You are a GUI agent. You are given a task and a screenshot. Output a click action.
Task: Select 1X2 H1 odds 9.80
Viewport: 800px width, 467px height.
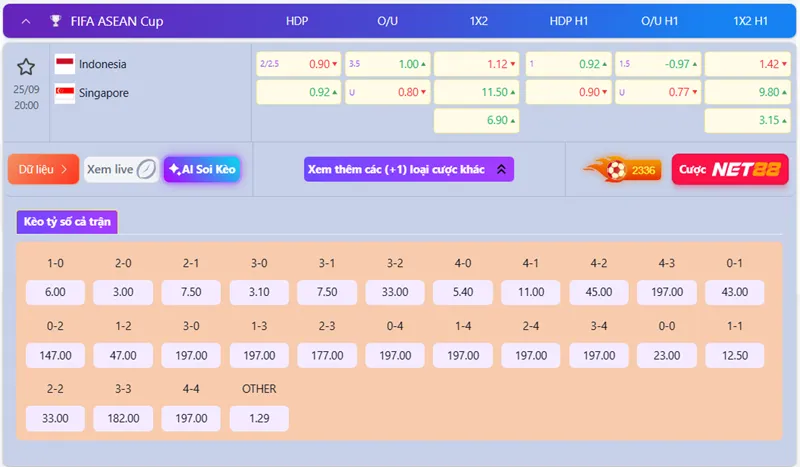tap(747, 92)
